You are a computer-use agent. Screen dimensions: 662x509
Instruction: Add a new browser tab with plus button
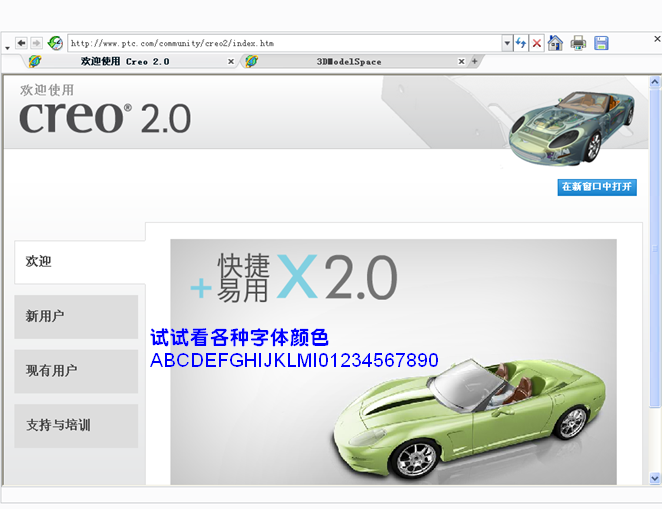coord(474,61)
